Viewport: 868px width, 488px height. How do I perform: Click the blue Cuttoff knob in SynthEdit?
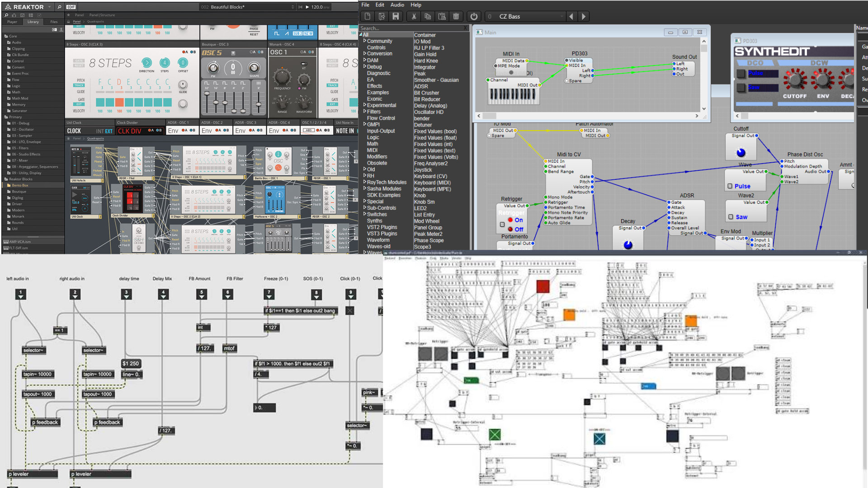(741, 153)
